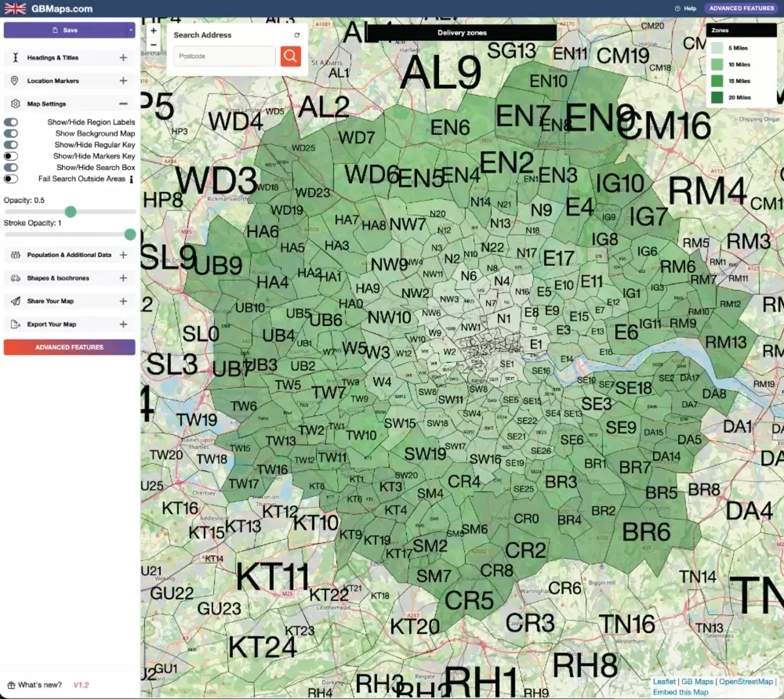
Task: Toggle Show/Hide Regular Key switch
Action: click(x=11, y=144)
